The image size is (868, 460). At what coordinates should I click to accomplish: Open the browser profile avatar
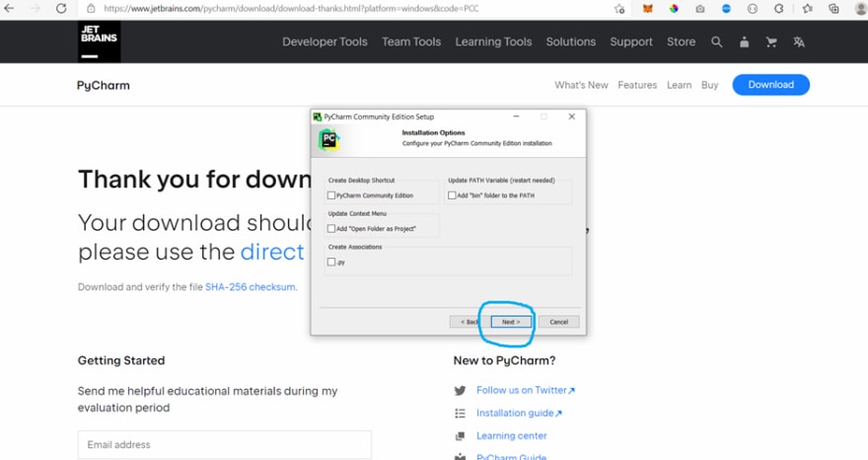tap(861, 9)
